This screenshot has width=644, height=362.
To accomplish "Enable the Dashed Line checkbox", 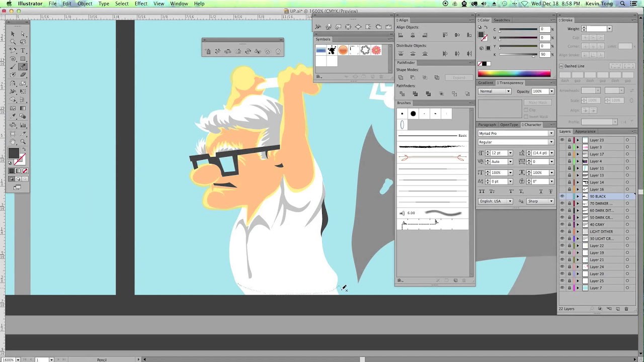I will tap(561, 66).
